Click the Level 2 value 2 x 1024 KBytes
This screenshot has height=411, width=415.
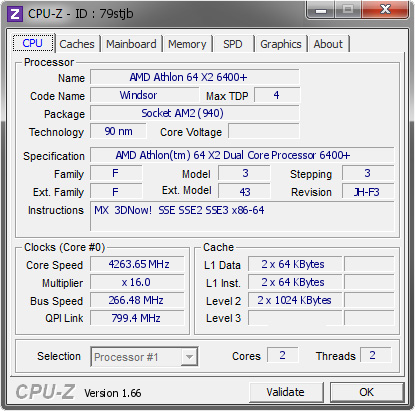pyautogui.click(x=295, y=300)
